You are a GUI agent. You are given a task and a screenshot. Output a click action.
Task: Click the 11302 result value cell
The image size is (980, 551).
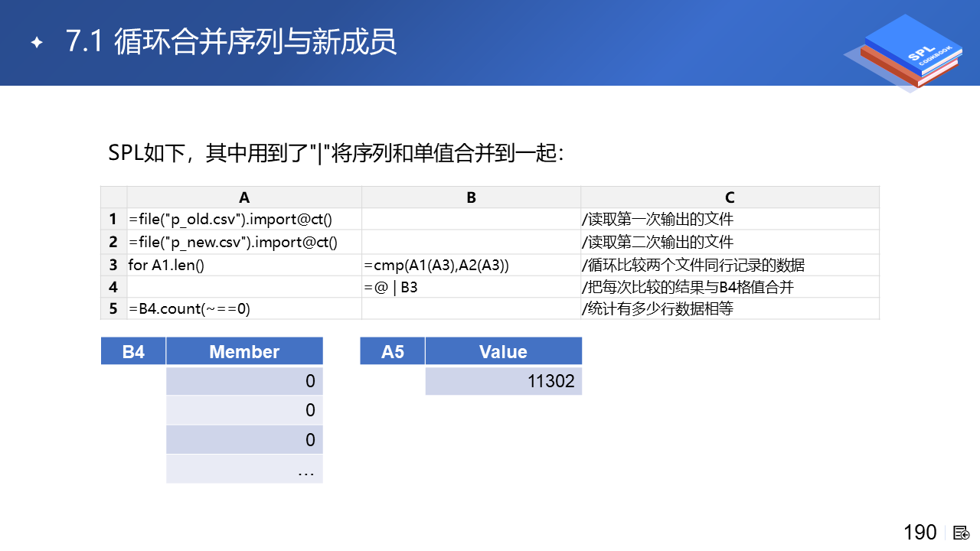pos(503,381)
